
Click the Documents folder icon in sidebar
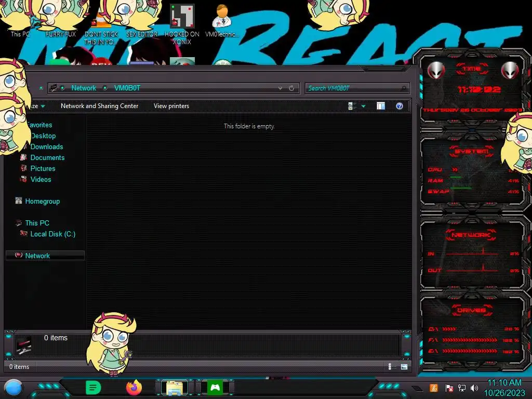24,157
